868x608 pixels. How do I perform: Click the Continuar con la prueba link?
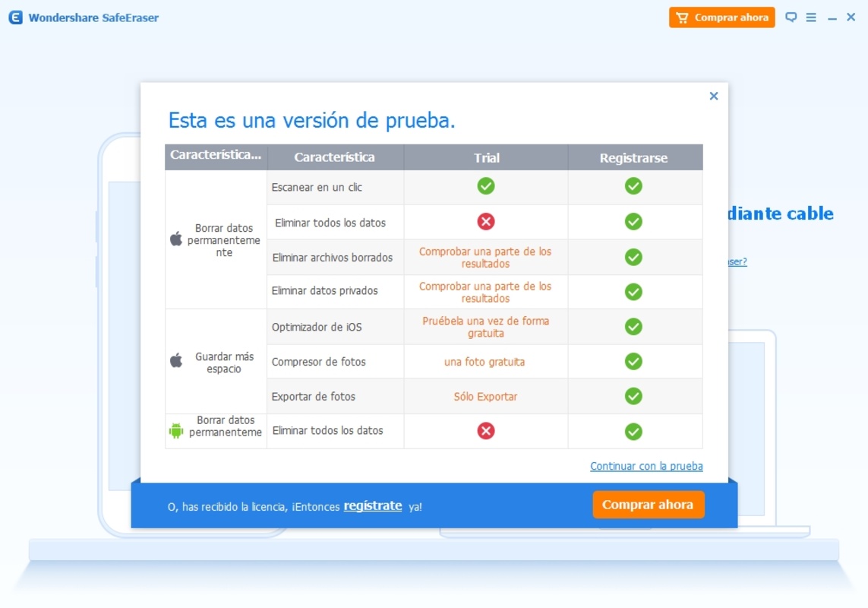click(646, 466)
